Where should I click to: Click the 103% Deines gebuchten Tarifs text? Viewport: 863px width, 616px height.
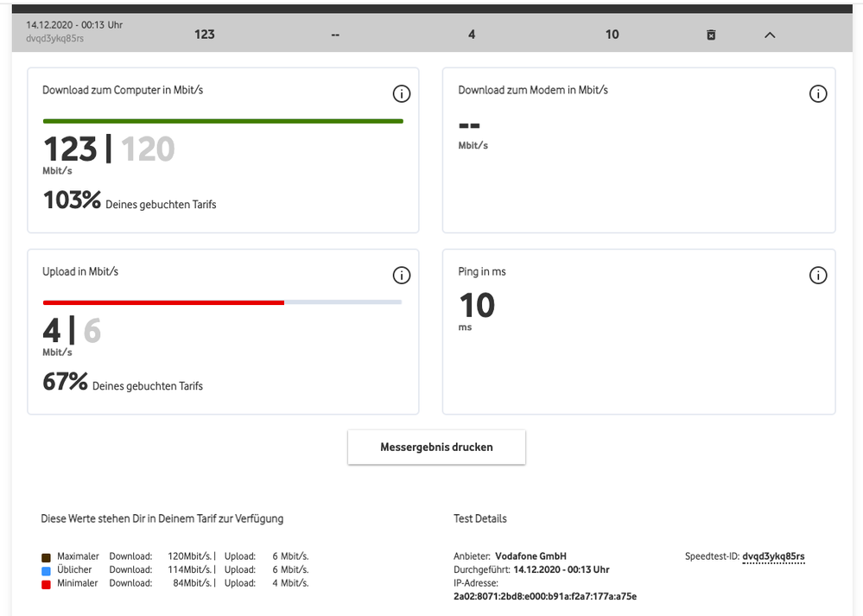(x=130, y=200)
